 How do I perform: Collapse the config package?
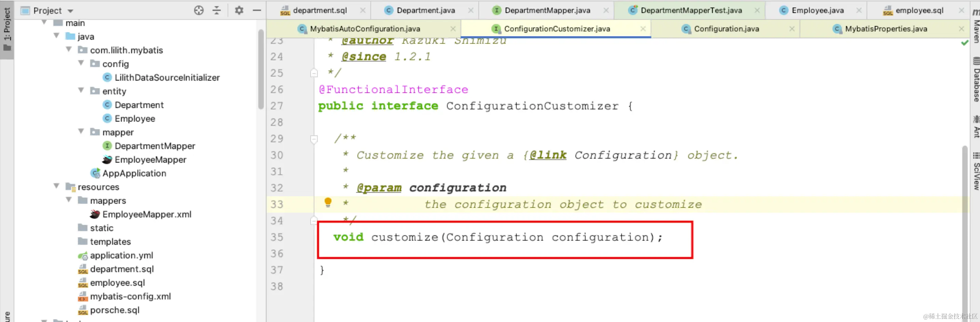coord(81,63)
